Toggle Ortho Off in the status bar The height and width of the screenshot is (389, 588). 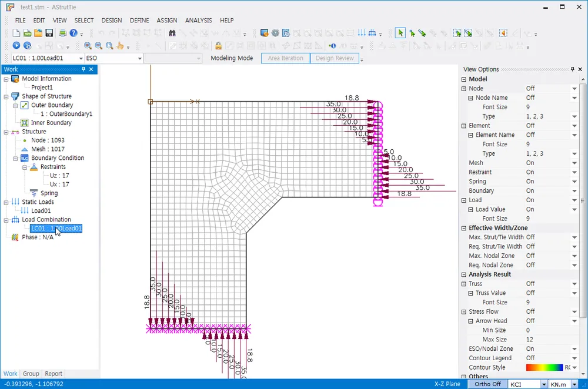[x=487, y=384]
